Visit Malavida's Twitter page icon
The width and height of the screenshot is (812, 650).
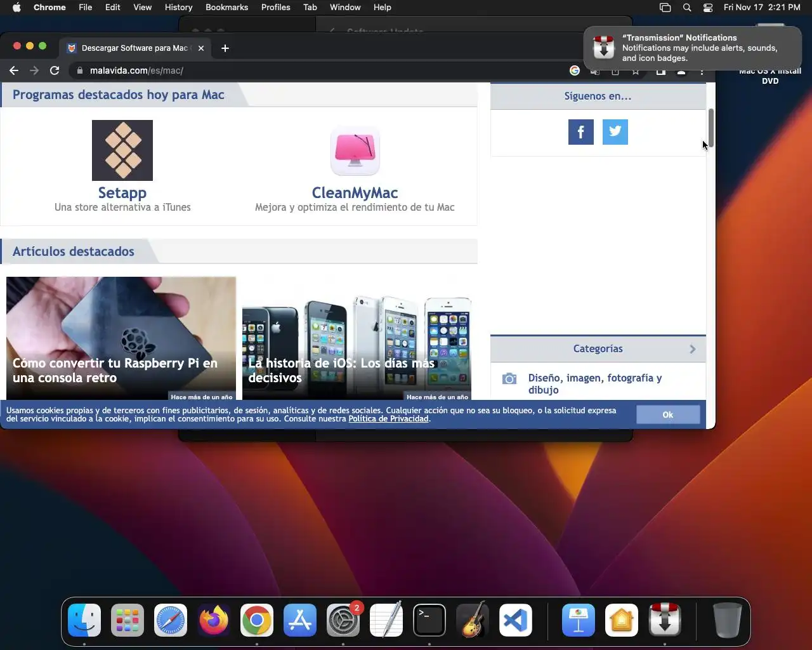pyautogui.click(x=615, y=132)
